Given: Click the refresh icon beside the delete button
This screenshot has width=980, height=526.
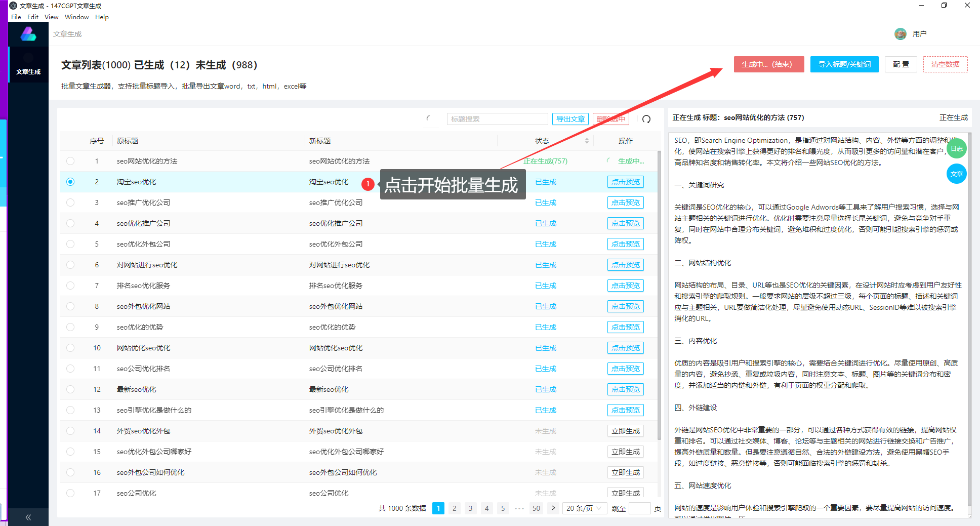Looking at the screenshot, I should tap(646, 119).
